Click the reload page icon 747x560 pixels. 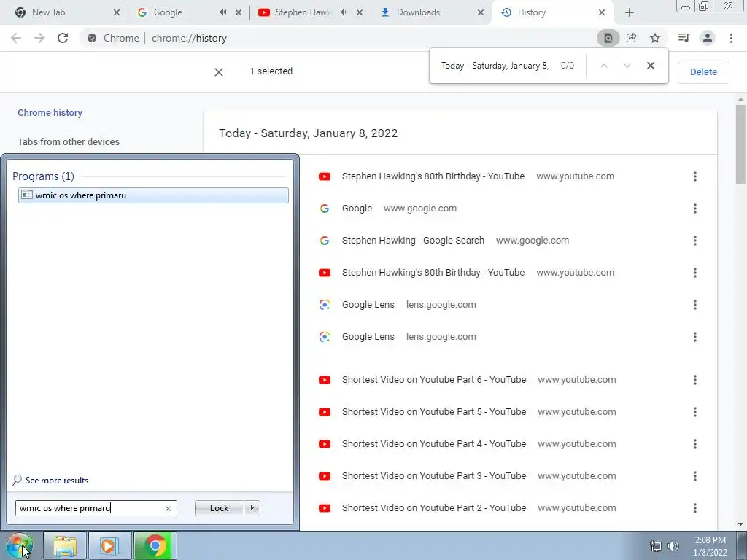click(x=63, y=38)
